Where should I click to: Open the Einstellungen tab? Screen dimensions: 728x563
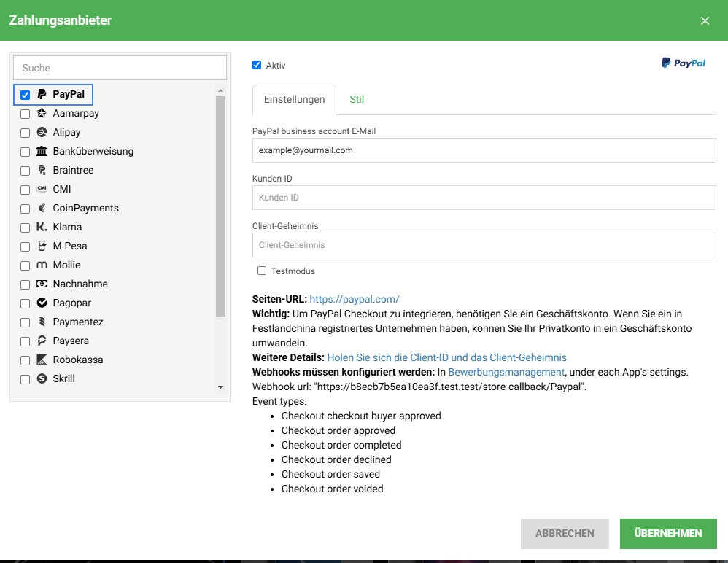[x=294, y=100]
